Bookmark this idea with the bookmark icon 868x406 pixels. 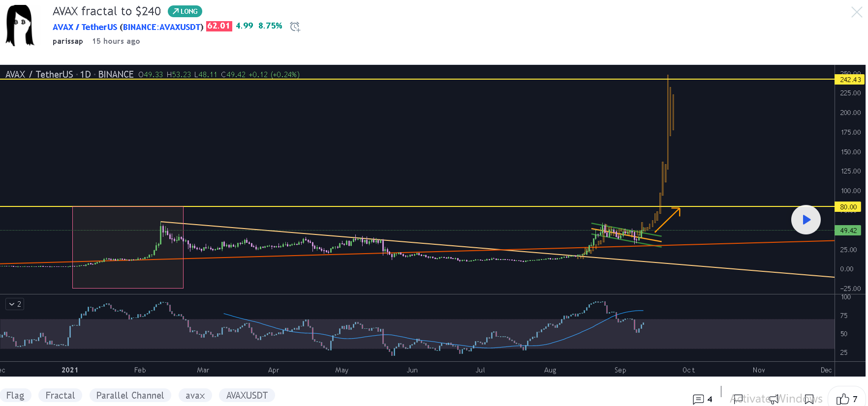pos(809,399)
